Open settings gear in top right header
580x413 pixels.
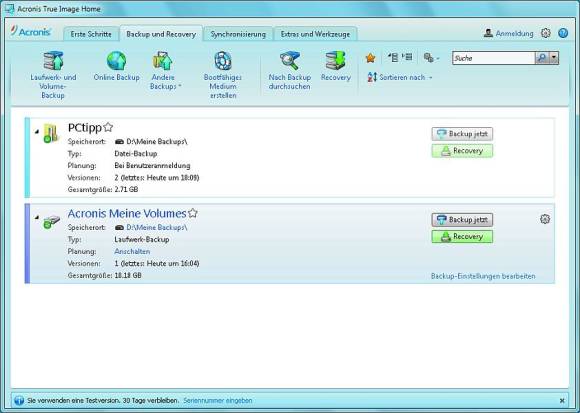click(546, 33)
